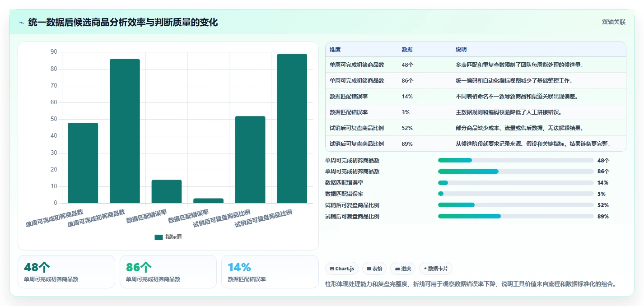Click table cell 52% in 数据 column
Viewport: 644px width, 306px height.
[x=407, y=128]
